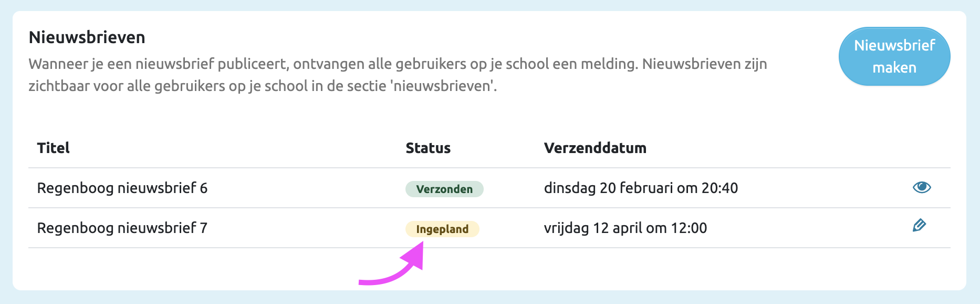Sort by the Titel column header

click(53, 148)
